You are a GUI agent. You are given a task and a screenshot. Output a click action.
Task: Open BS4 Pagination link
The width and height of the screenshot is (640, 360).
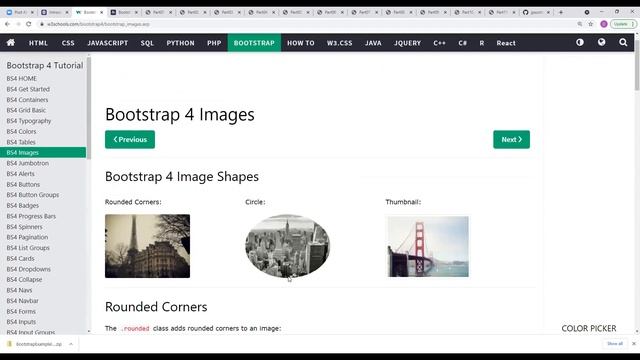click(x=27, y=237)
